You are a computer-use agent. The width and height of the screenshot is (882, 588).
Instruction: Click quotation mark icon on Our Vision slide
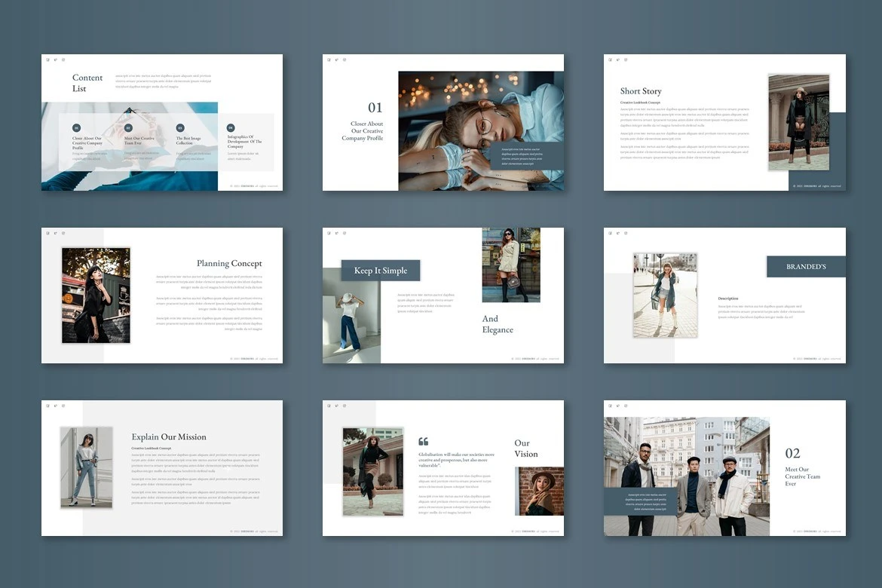point(423,442)
